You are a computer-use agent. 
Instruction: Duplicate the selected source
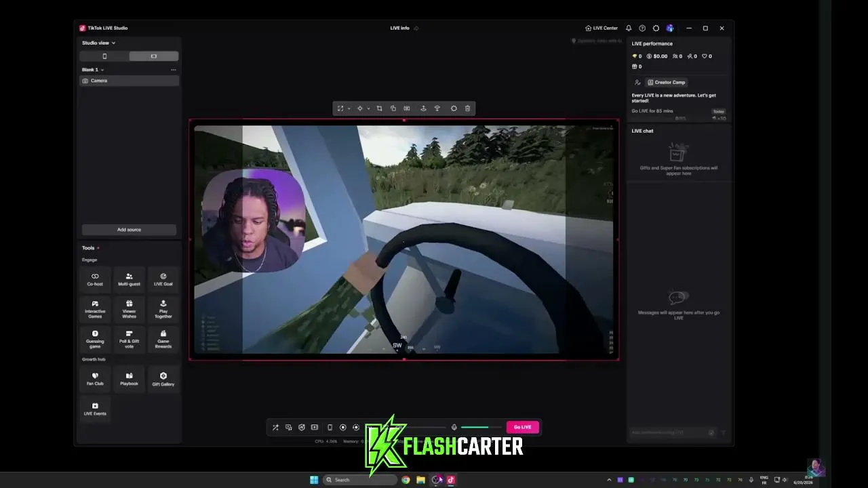(393, 108)
